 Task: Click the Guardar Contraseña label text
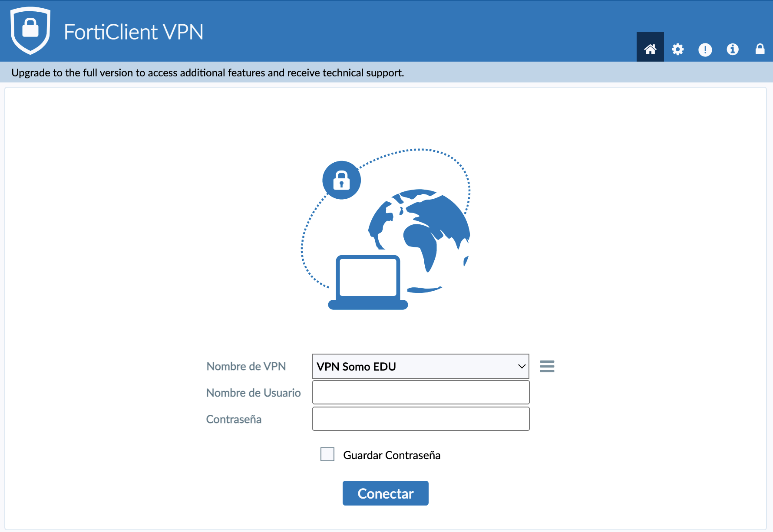click(391, 455)
